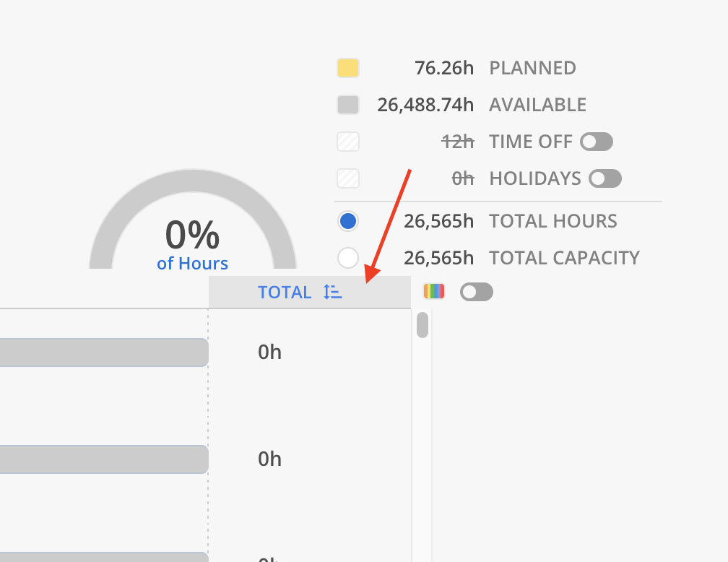Toggle the TIME OFF switch
The image size is (728, 562).
[x=597, y=142]
